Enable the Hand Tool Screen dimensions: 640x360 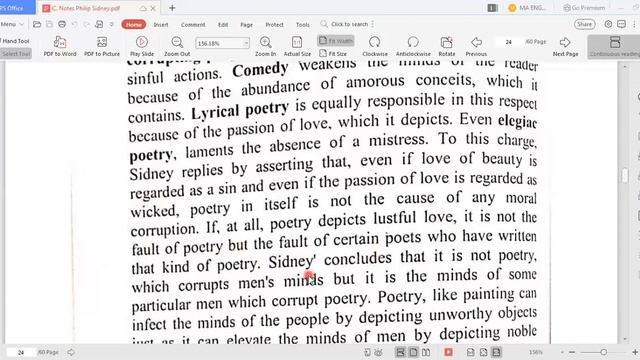[16, 41]
